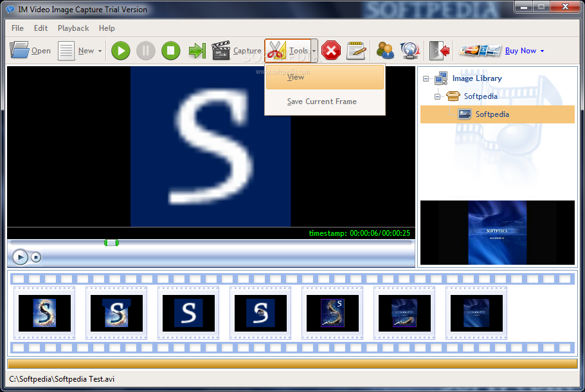The height and width of the screenshot is (392, 585).
Task: Click the Softpedia picture item icon
Action: [x=465, y=114]
